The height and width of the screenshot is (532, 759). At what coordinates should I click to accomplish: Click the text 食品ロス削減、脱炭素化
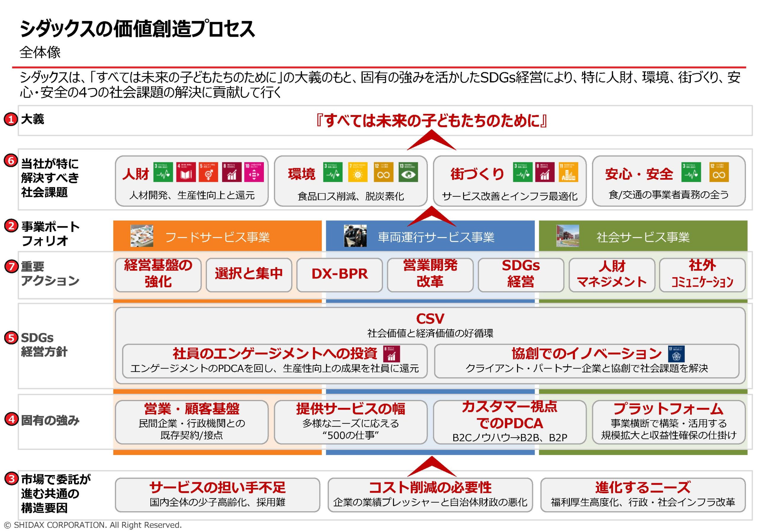[351, 196]
